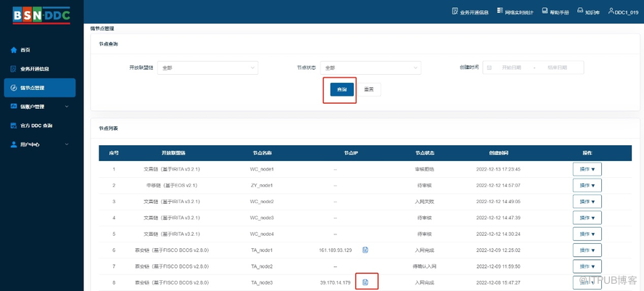Click the timestamp 2022-12-12 14:57:07
Screen dimensions: 644x291
click(498, 185)
